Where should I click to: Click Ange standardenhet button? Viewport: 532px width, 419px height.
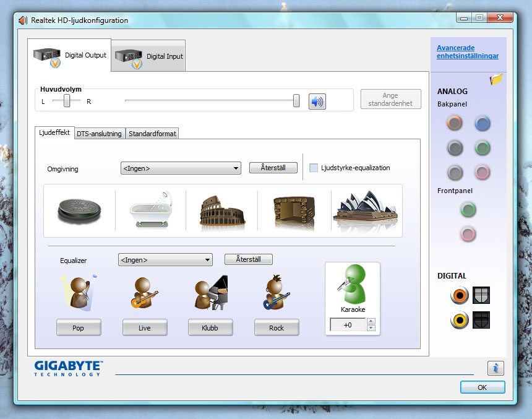(x=390, y=99)
